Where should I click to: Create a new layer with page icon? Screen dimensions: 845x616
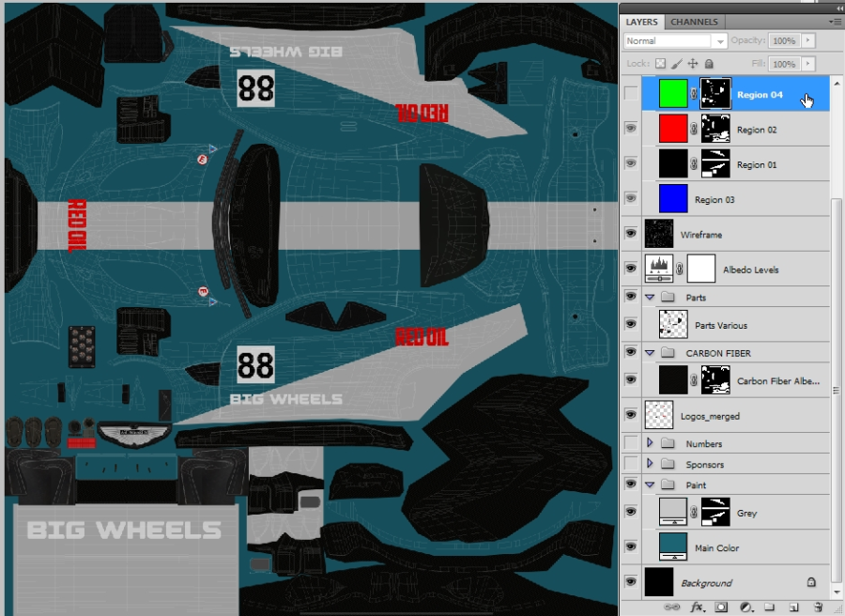coord(793,607)
